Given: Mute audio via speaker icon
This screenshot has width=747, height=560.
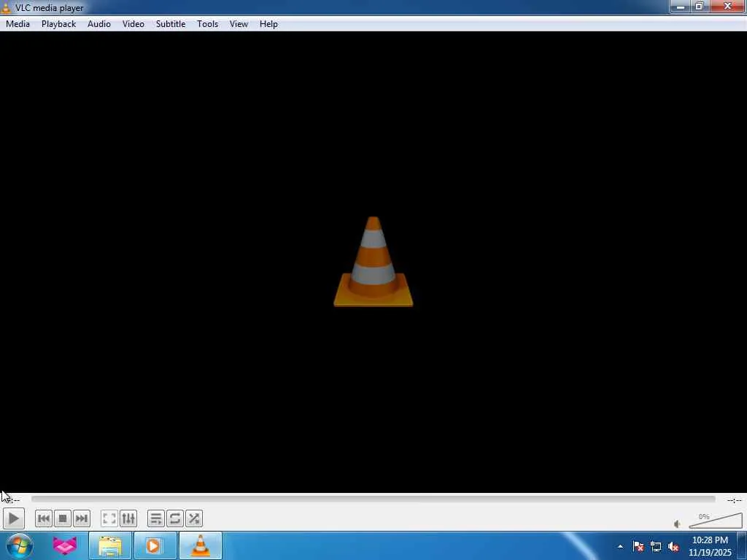Looking at the screenshot, I should click(677, 524).
